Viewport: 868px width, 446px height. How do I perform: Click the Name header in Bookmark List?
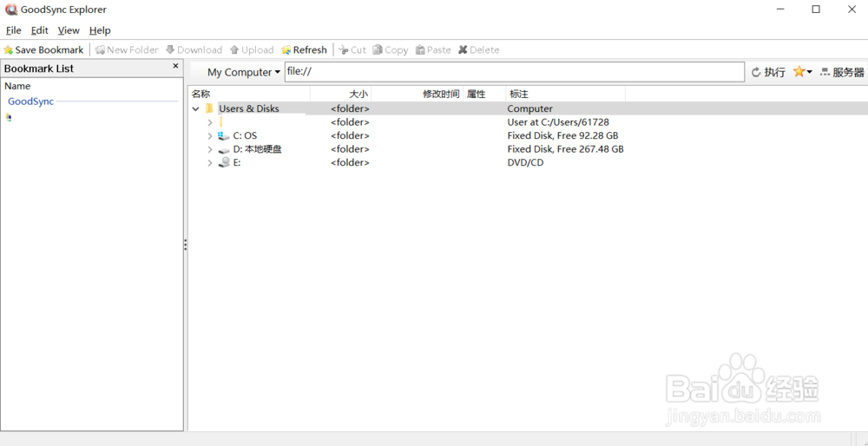point(17,86)
